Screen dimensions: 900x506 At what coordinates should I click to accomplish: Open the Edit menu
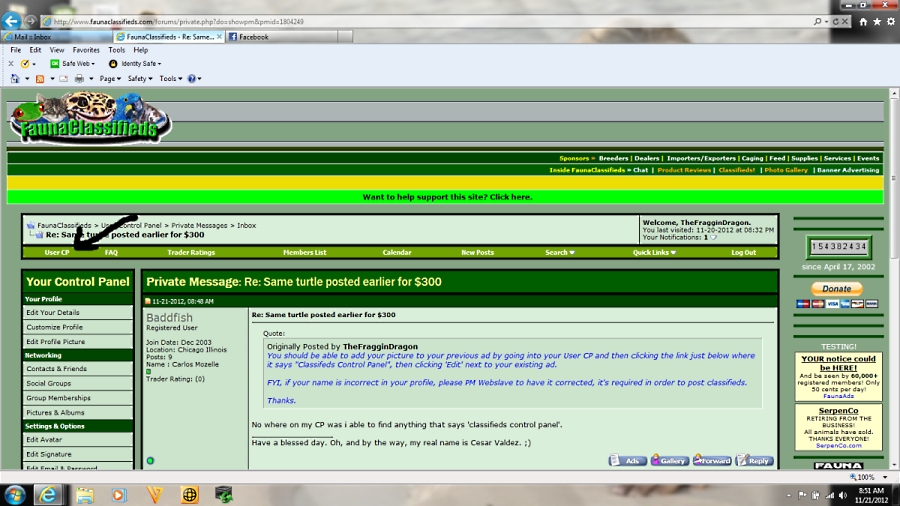[x=35, y=50]
